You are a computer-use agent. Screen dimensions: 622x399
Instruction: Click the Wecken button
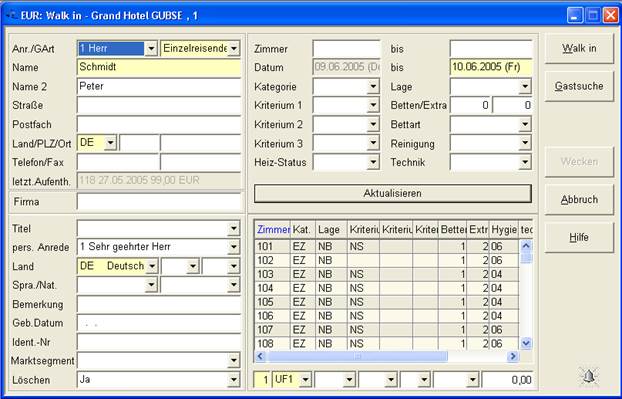coord(579,162)
